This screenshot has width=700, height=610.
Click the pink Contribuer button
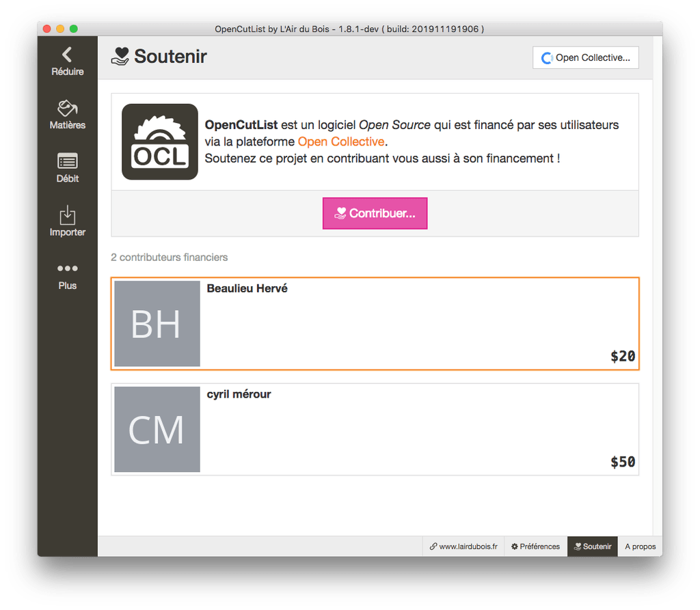click(375, 213)
